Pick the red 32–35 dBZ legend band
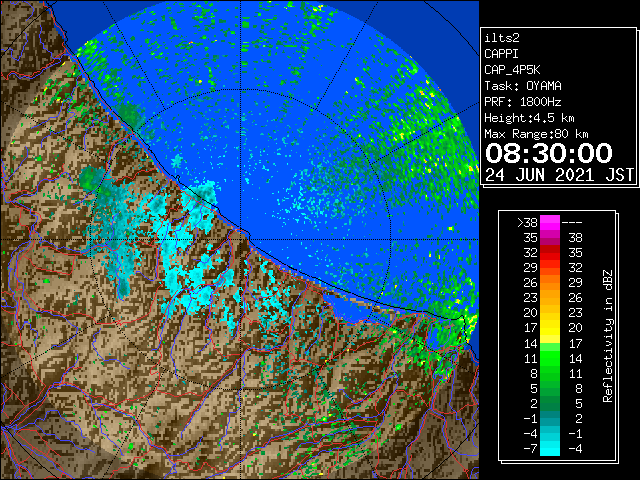 (550, 252)
